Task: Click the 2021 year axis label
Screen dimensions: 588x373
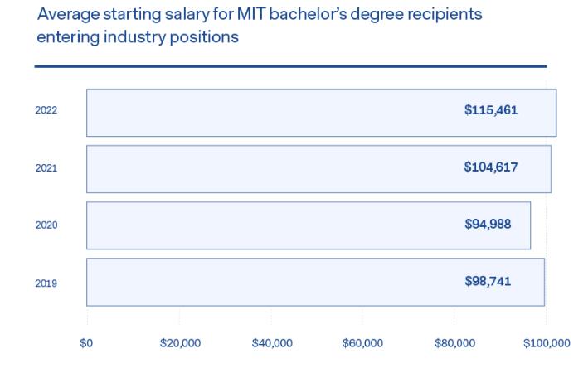Action: point(46,168)
